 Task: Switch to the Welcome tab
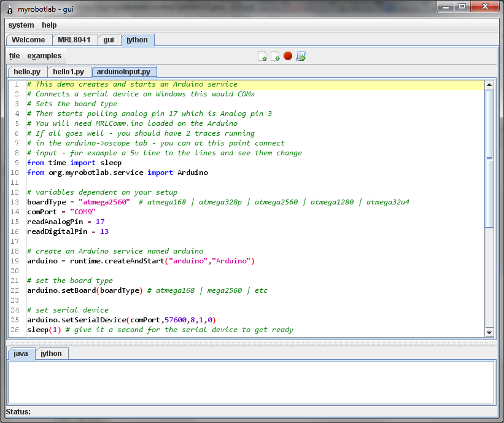point(28,40)
